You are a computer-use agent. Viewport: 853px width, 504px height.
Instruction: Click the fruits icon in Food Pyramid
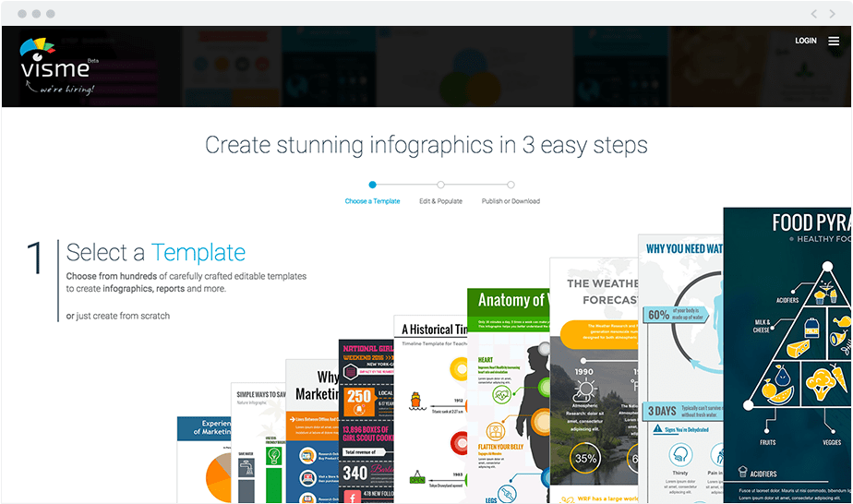[x=778, y=385]
